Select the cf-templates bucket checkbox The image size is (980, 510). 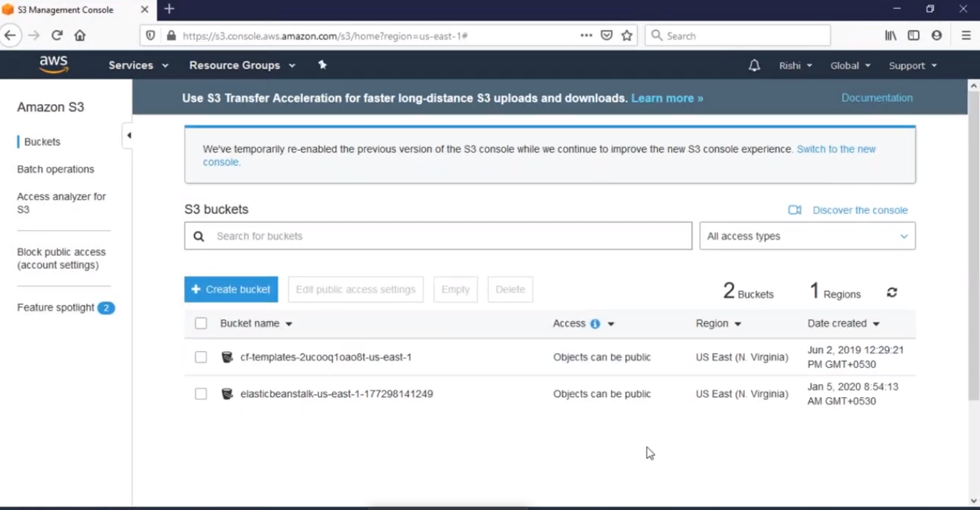pyautogui.click(x=201, y=357)
